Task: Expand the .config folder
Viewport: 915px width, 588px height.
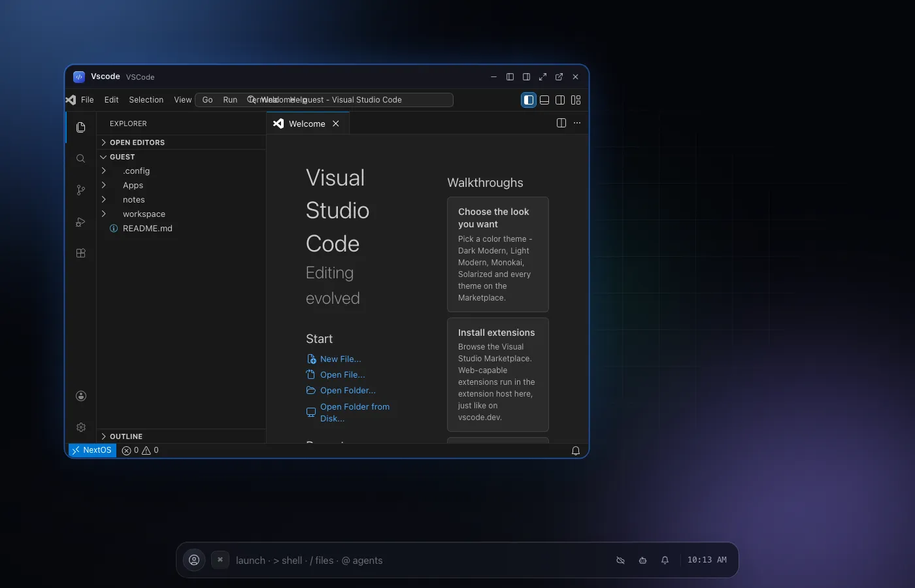Action: click(181, 171)
